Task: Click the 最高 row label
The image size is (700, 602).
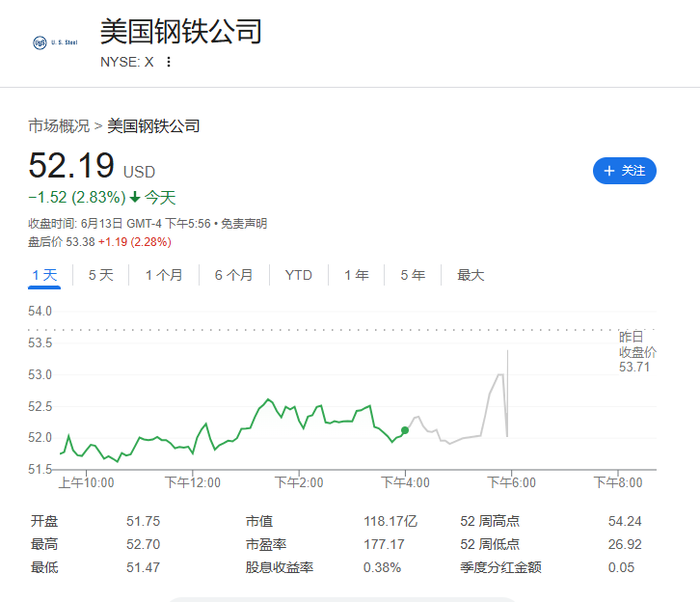Action: (x=44, y=544)
